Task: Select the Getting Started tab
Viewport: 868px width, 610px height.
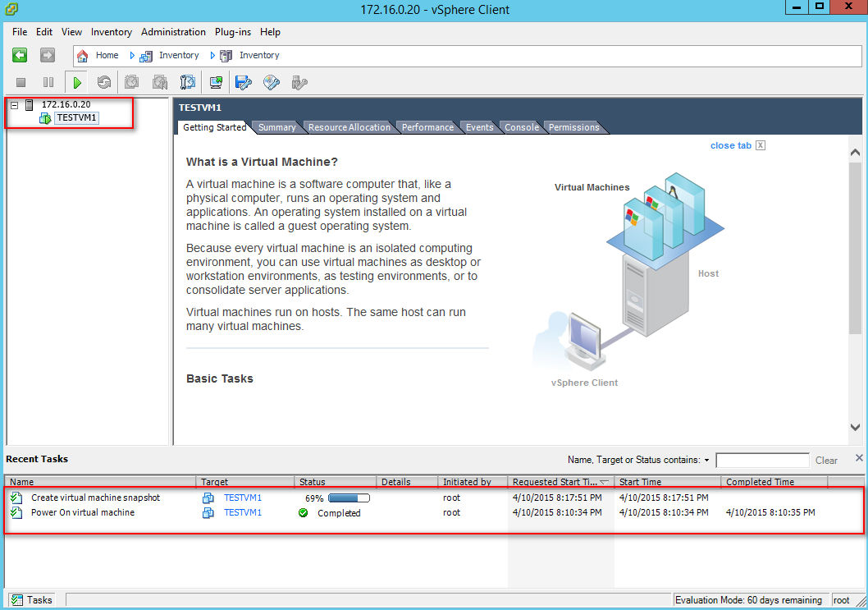Action: [215, 127]
